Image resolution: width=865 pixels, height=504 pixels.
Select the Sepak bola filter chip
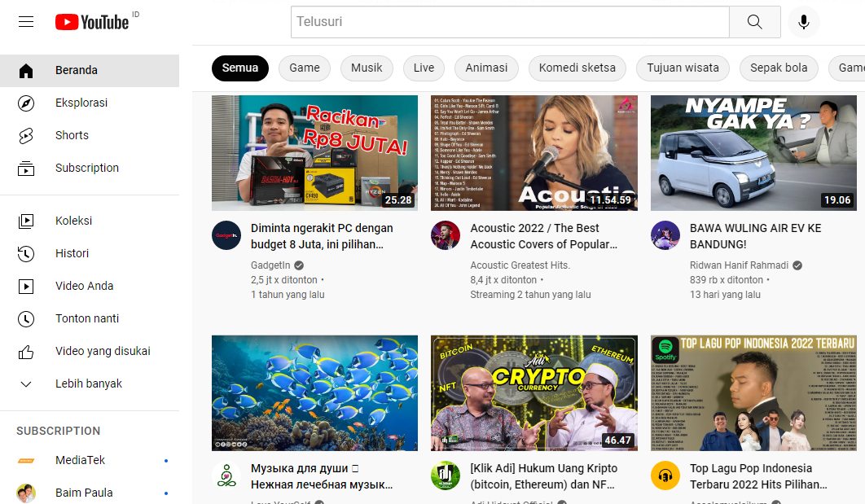(x=779, y=68)
